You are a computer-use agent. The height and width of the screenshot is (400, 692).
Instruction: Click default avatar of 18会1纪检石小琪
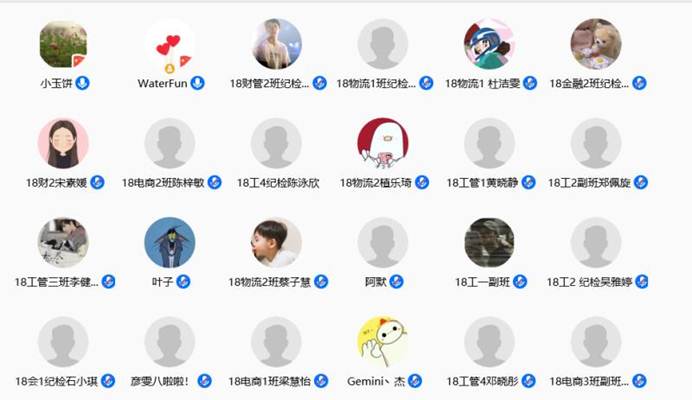pos(63,342)
